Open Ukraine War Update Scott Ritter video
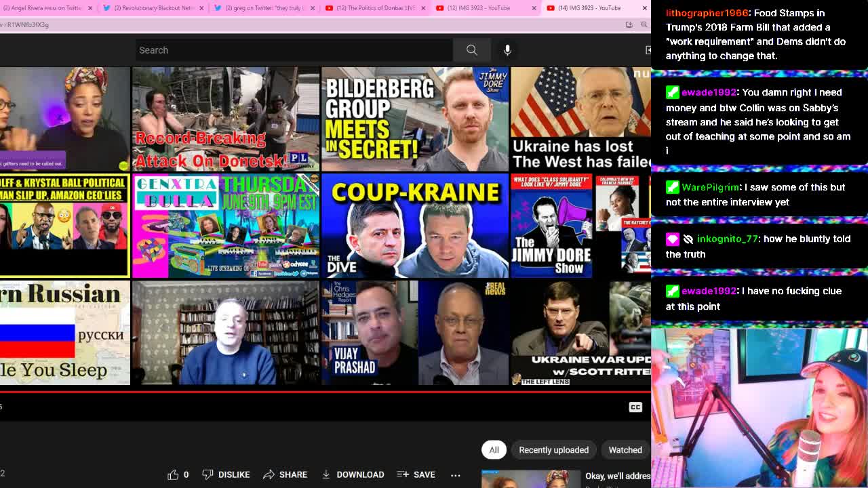This screenshot has height=488, width=868. point(580,333)
